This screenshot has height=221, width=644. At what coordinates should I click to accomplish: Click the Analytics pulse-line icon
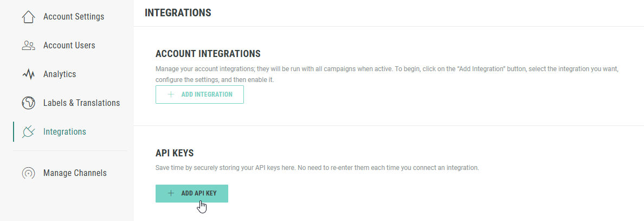pyautogui.click(x=28, y=74)
